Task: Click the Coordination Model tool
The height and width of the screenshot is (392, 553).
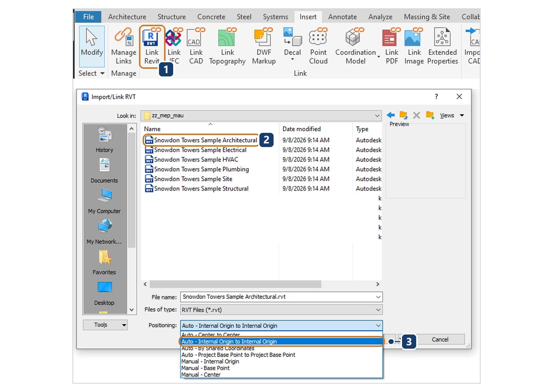Action: 355,46
